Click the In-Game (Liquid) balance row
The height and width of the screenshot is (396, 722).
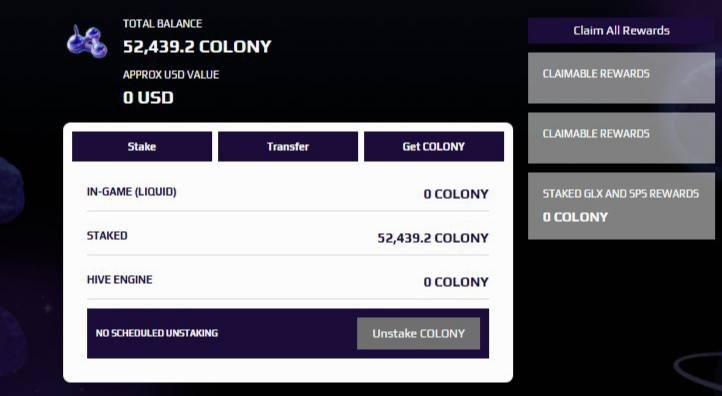coord(288,193)
